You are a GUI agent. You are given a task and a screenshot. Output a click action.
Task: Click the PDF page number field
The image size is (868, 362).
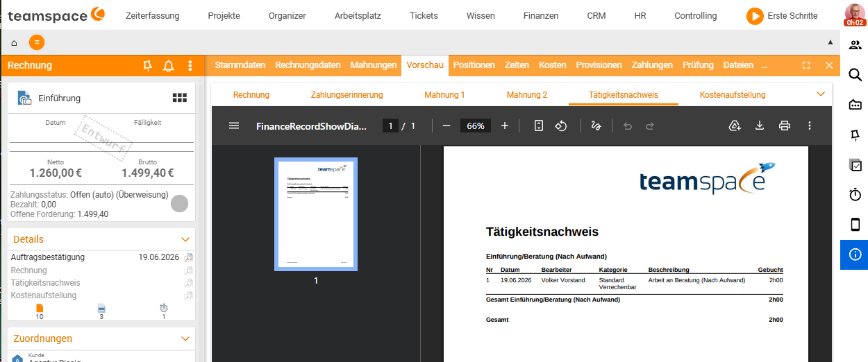(x=391, y=126)
